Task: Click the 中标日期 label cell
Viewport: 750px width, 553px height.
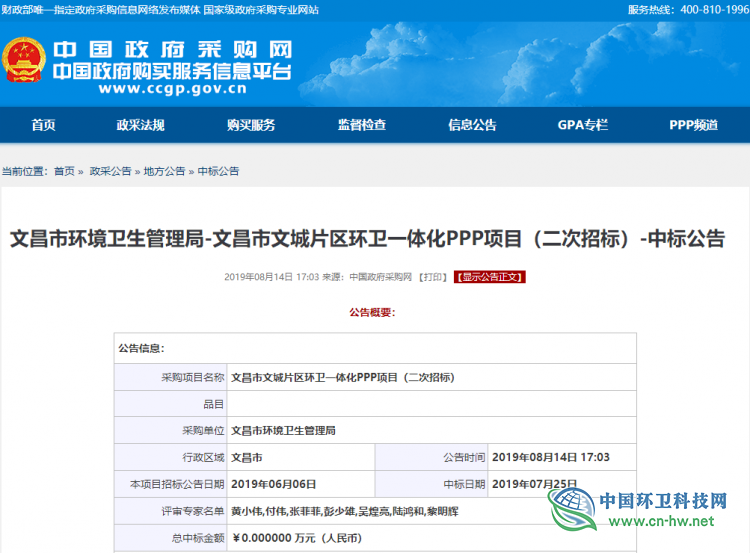Action: (x=431, y=484)
